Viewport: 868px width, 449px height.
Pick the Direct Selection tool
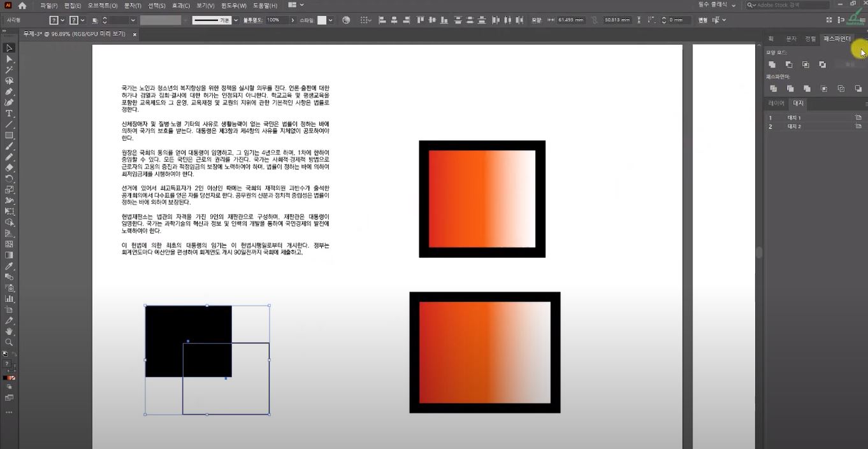click(9, 59)
